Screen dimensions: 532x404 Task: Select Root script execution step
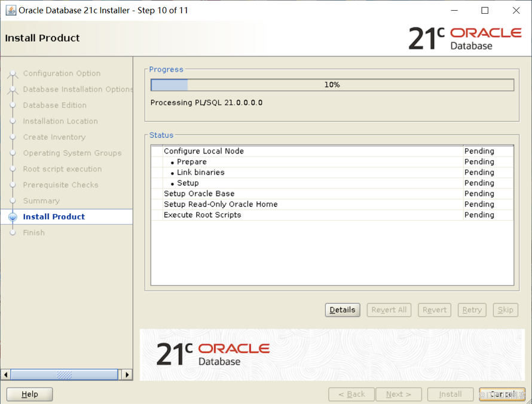[x=62, y=169]
